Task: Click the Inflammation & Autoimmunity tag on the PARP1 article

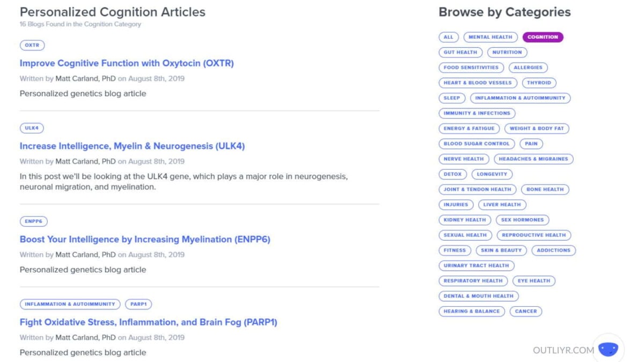Action: click(70, 304)
